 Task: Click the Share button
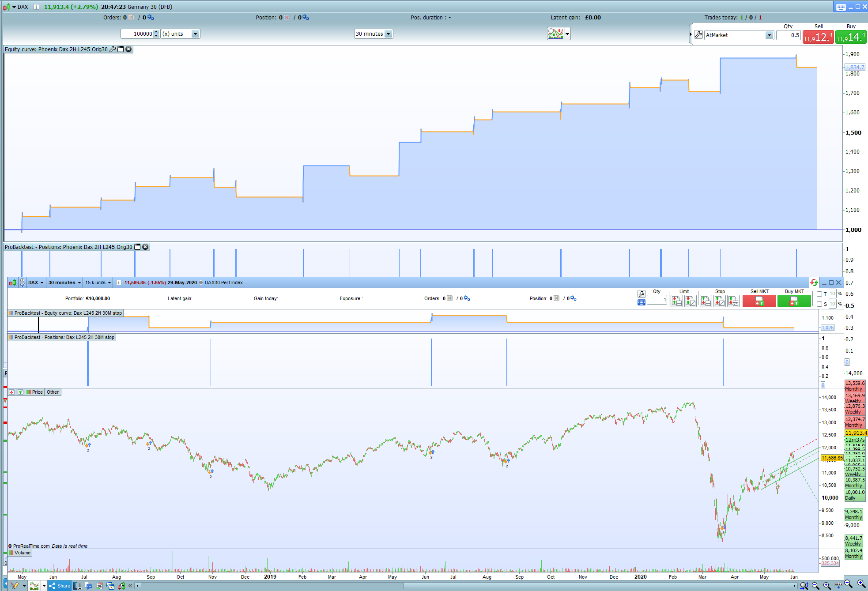coord(60,586)
